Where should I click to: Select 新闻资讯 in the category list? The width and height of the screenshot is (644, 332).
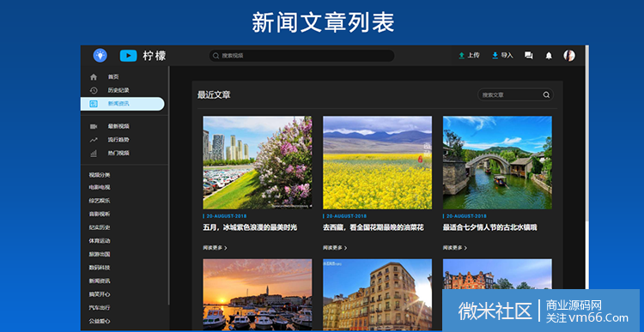(x=100, y=281)
